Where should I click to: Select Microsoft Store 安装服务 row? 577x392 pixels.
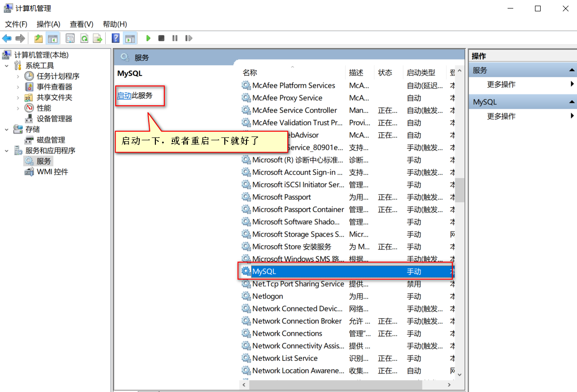348,247
